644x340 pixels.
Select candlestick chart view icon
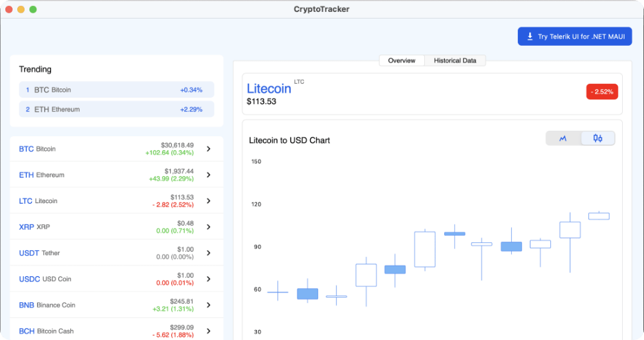click(598, 138)
